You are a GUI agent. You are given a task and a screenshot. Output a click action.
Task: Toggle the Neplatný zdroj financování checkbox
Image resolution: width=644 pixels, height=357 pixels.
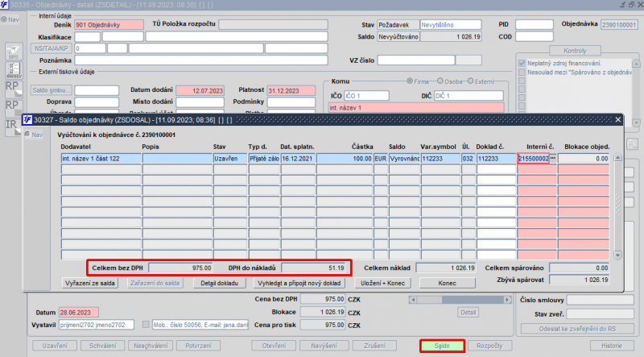coord(522,63)
